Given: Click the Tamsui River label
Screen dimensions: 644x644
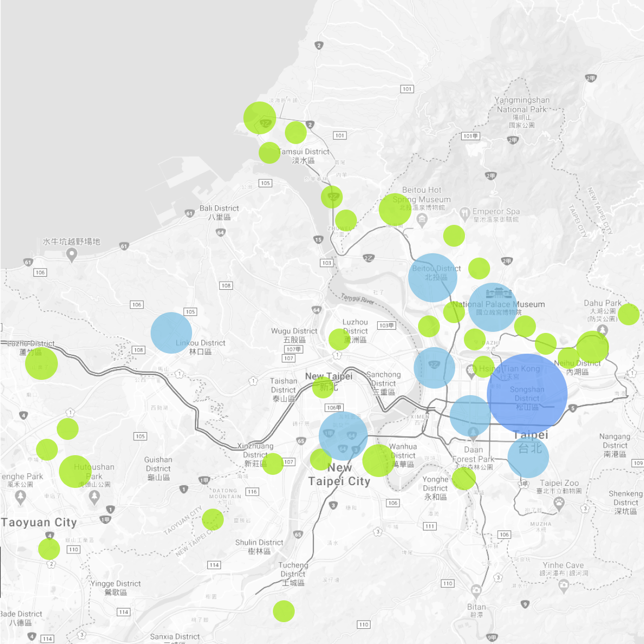Looking at the screenshot, I should [x=357, y=299].
